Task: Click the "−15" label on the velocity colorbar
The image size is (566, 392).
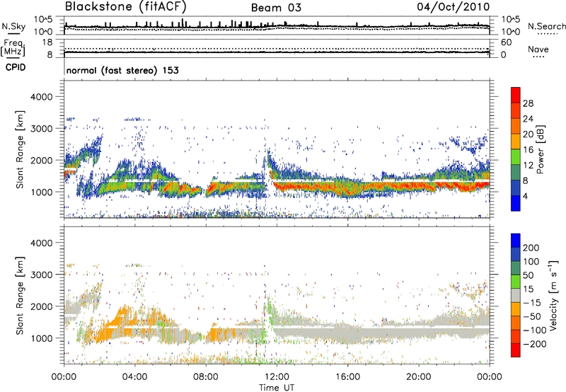Action: click(x=532, y=302)
